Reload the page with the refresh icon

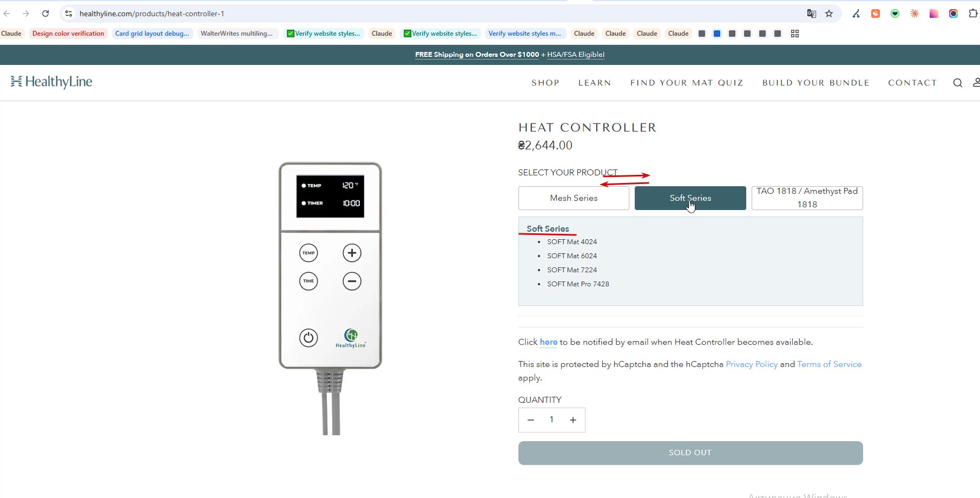tap(45, 14)
